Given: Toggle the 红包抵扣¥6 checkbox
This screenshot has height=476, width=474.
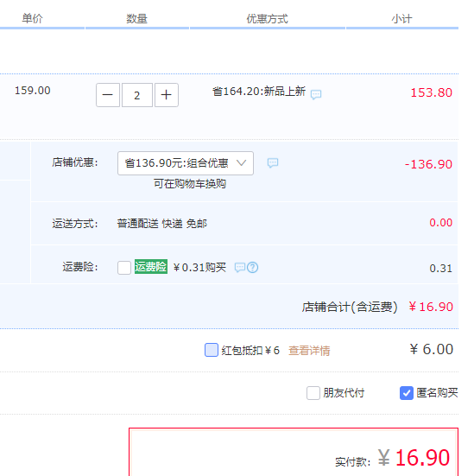Looking at the screenshot, I should click(212, 350).
